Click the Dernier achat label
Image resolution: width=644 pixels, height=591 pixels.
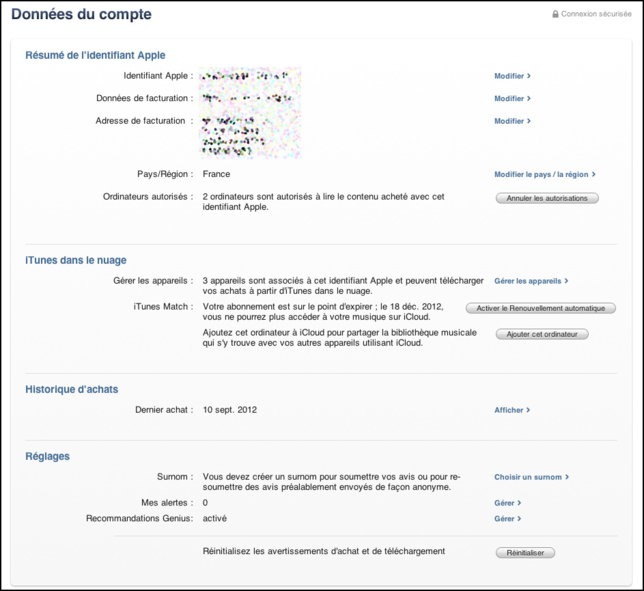(x=164, y=410)
